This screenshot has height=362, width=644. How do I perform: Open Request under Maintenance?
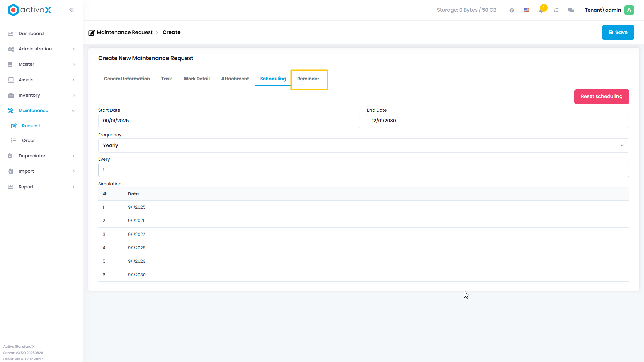31,126
